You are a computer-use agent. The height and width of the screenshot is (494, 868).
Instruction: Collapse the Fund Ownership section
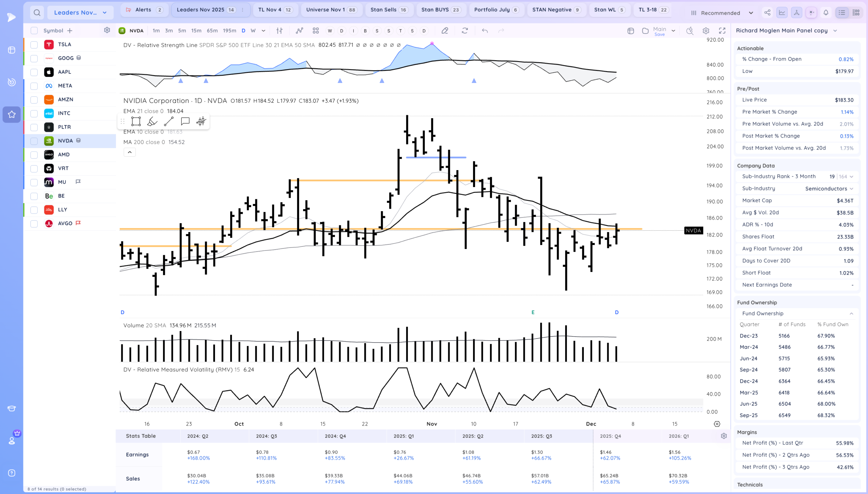851,313
